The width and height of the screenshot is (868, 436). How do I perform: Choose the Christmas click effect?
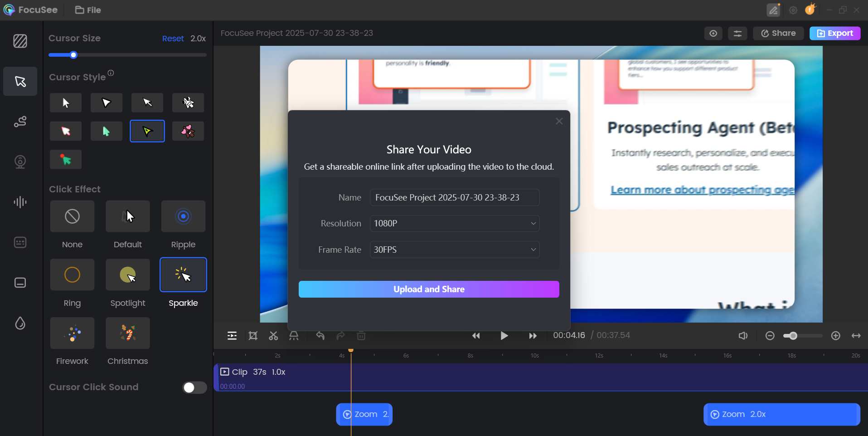click(x=128, y=333)
